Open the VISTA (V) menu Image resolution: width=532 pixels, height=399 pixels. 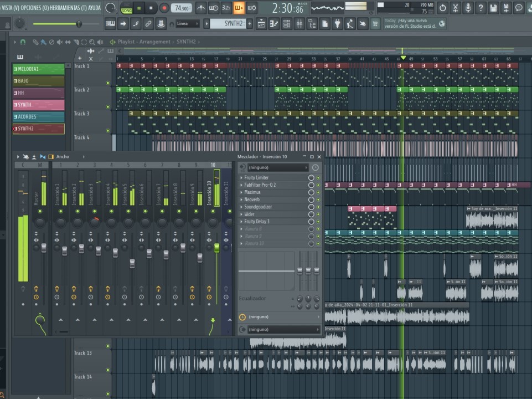tap(10, 7)
